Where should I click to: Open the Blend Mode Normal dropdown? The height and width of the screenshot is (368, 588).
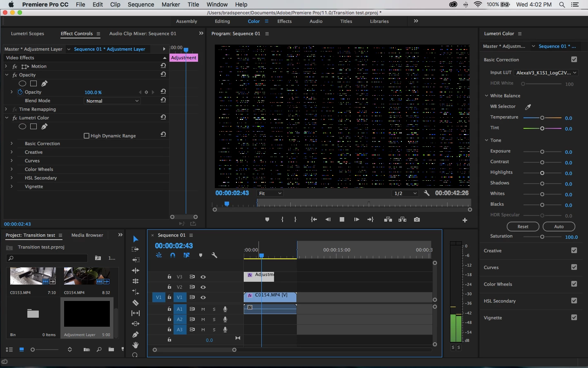(x=112, y=101)
